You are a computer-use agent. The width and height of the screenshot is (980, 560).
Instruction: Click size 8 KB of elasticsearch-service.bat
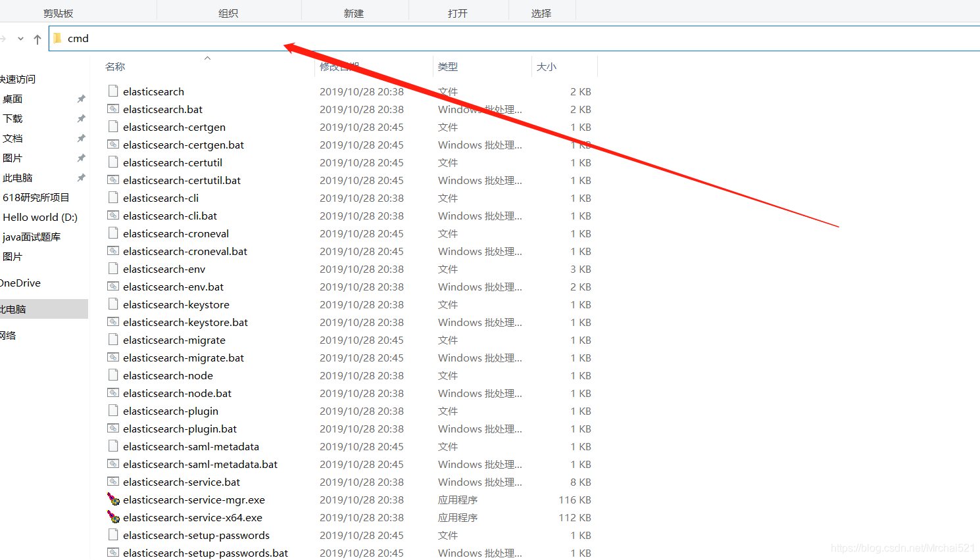581,482
